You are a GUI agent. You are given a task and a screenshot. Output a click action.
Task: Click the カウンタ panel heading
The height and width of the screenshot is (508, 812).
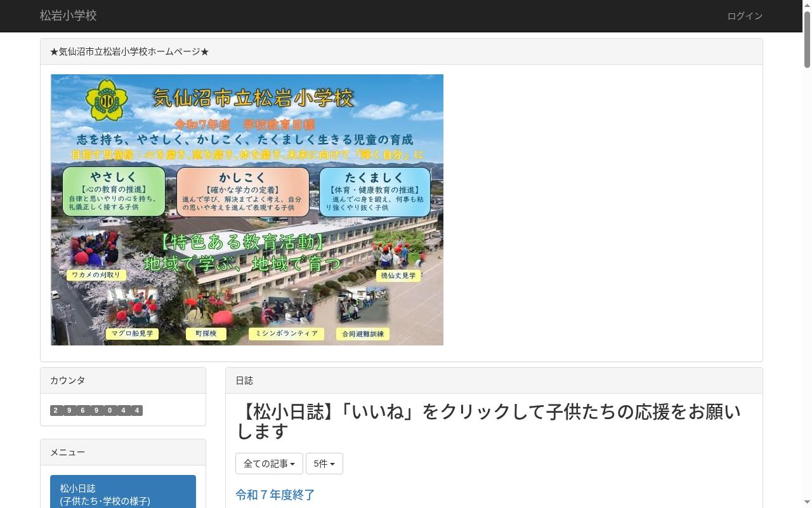point(123,380)
